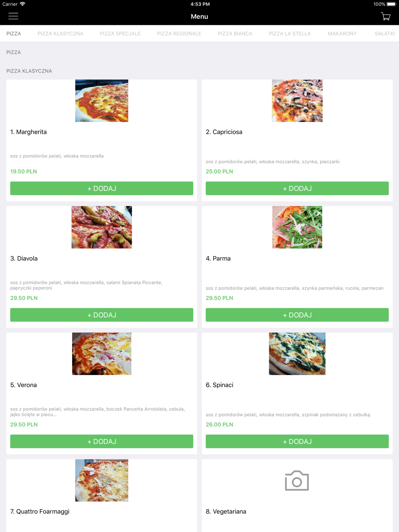Image resolution: width=399 pixels, height=532 pixels.
Task: Tap the battery icon in the status bar
Action: click(391, 4)
